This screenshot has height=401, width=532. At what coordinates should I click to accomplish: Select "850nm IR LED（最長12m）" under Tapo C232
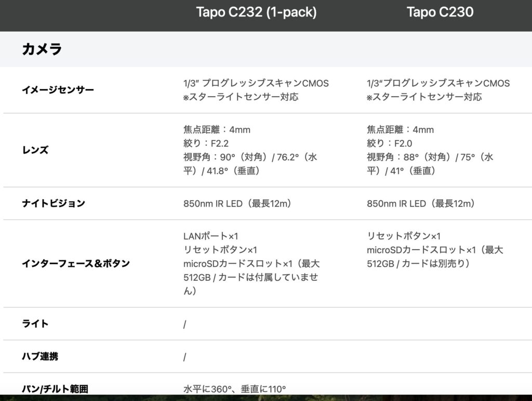click(x=237, y=203)
